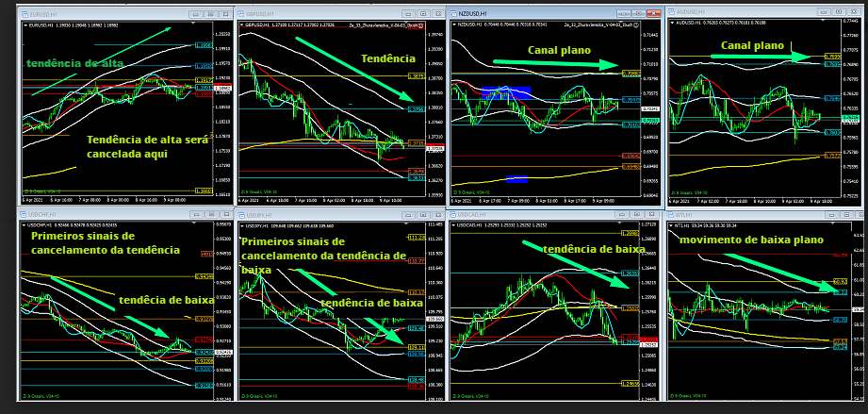Minimize the GBPUSD,H1 chart window

point(409,14)
